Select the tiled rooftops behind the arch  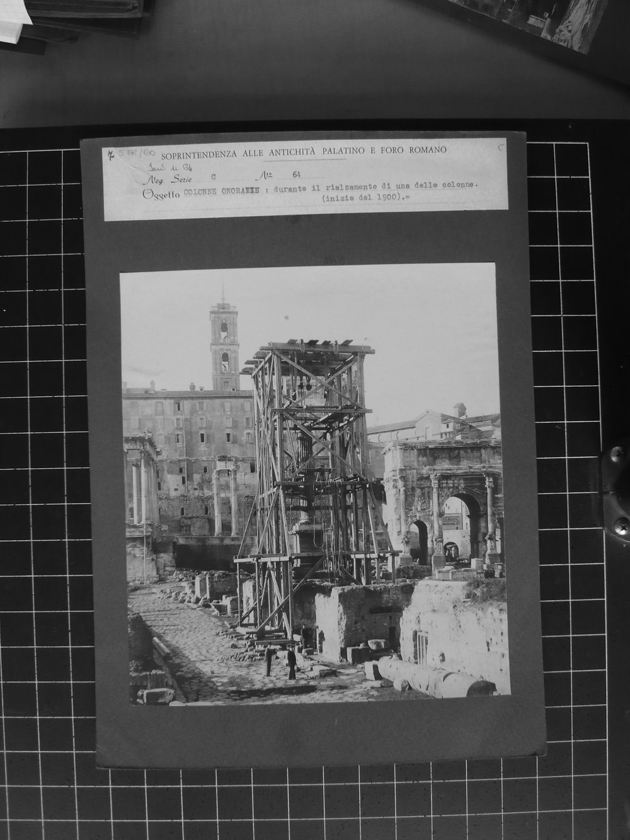pos(435,425)
